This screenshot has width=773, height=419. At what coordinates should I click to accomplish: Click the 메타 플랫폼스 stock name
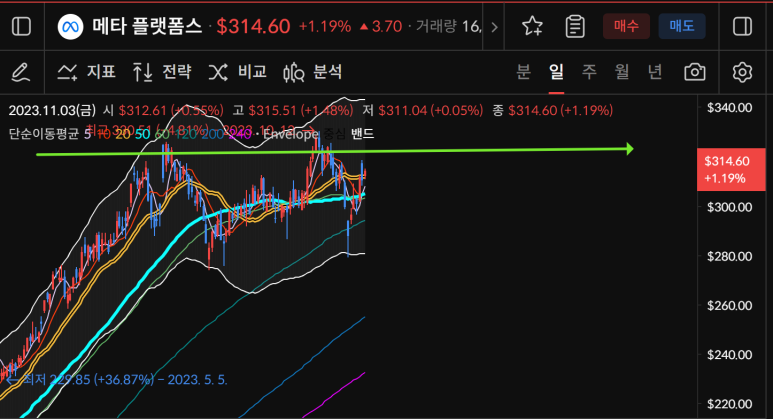147,26
